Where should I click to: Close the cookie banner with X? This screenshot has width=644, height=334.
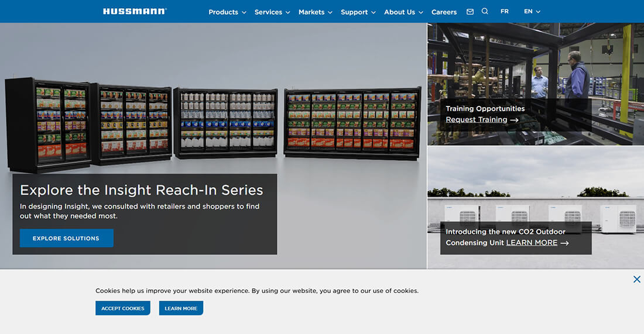click(636, 280)
